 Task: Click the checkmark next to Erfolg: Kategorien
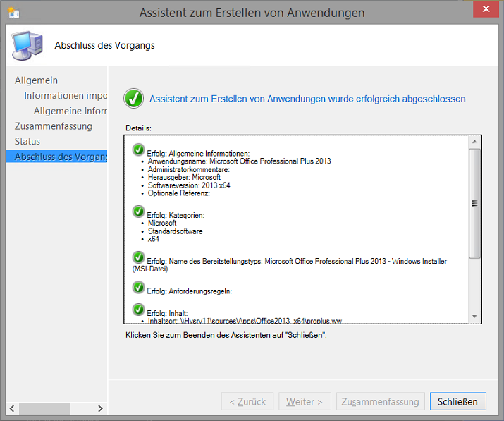(139, 212)
